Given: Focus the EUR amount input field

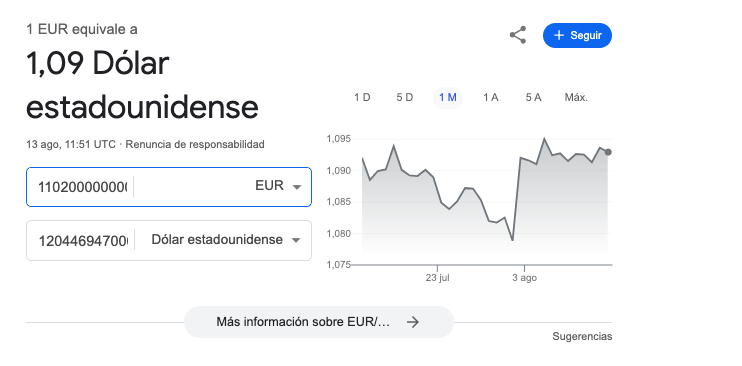Looking at the screenshot, I should click(83, 187).
